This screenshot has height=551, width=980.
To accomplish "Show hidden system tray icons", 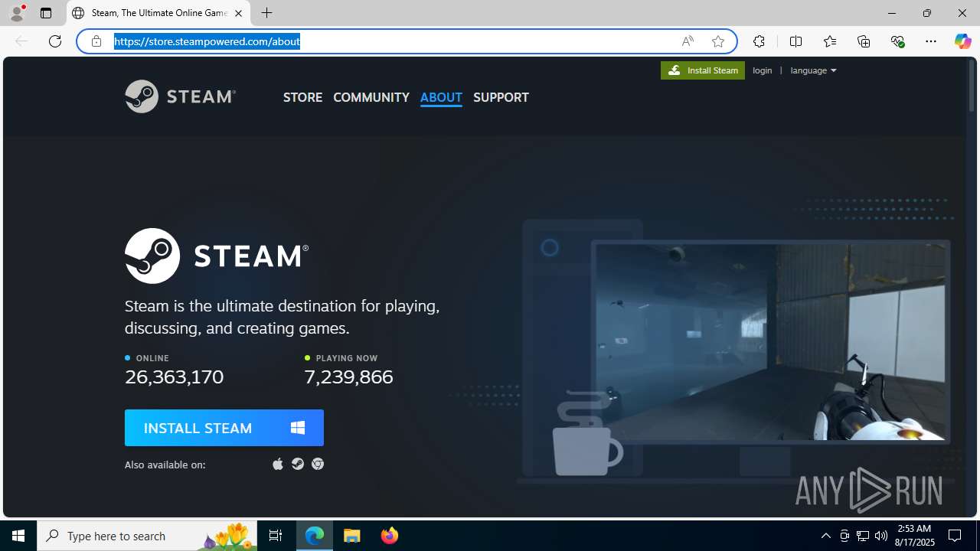I will click(x=825, y=536).
